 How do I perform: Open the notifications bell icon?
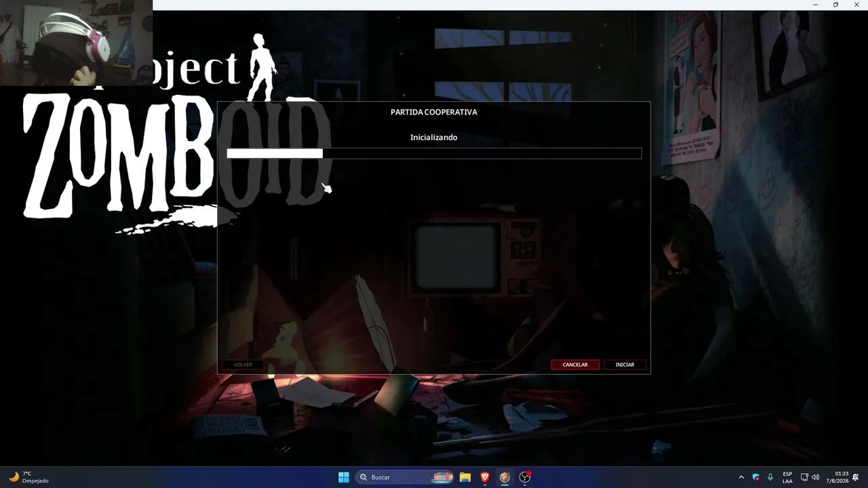[x=856, y=477]
